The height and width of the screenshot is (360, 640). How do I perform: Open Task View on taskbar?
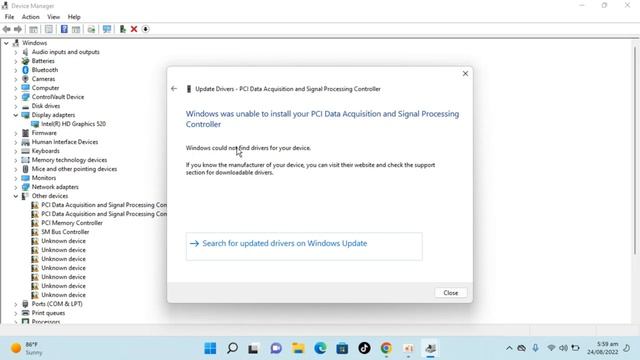(253, 348)
